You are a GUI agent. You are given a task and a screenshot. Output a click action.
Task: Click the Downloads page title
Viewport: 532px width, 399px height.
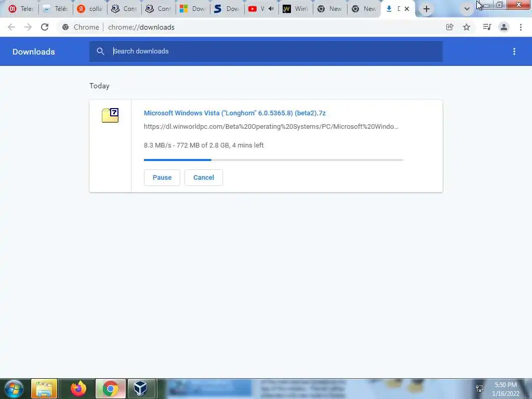(34, 51)
